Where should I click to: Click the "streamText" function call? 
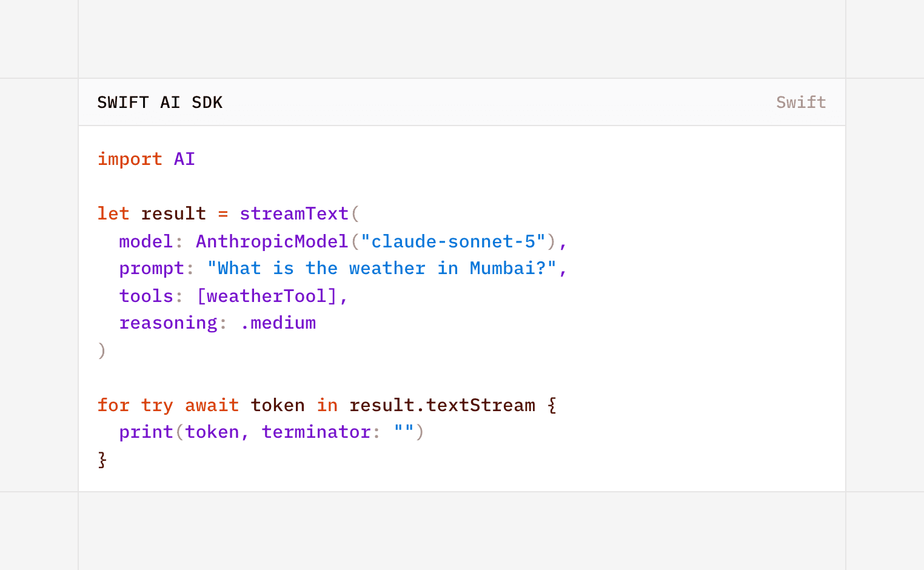click(x=294, y=213)
